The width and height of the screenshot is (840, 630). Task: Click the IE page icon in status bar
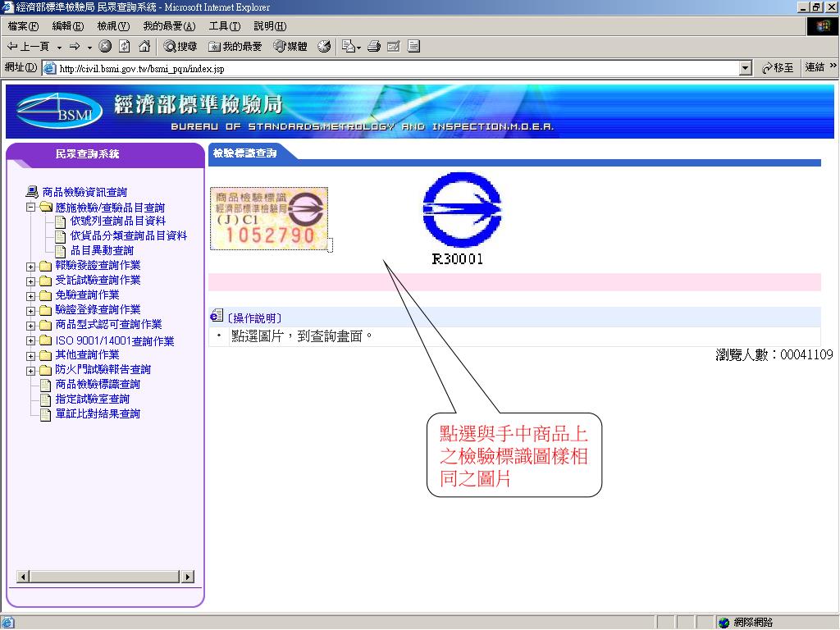(x=7, y=623)
